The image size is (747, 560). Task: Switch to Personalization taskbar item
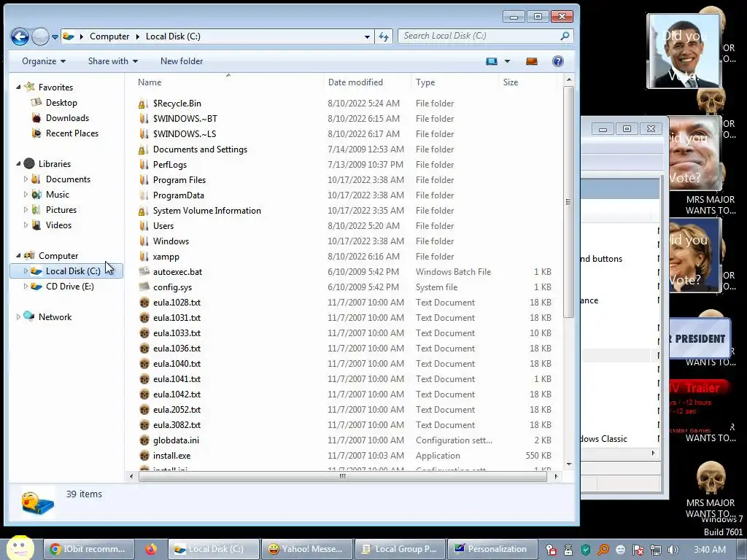[x=492, y=549]
